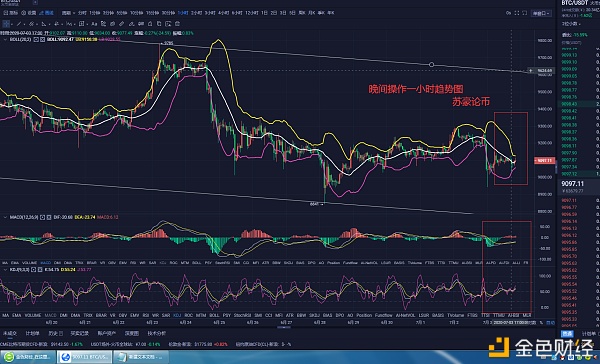This screenshot has height=364, width=600.
Task: Expand the line tool dropdown arrow
Action: [24, 24]
